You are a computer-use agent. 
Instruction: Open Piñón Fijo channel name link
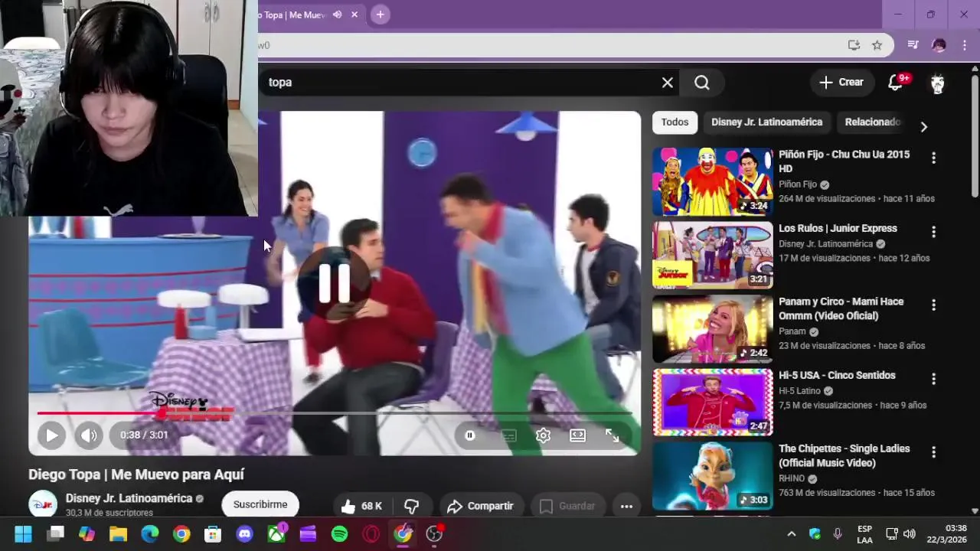click(x=798, y=184)
